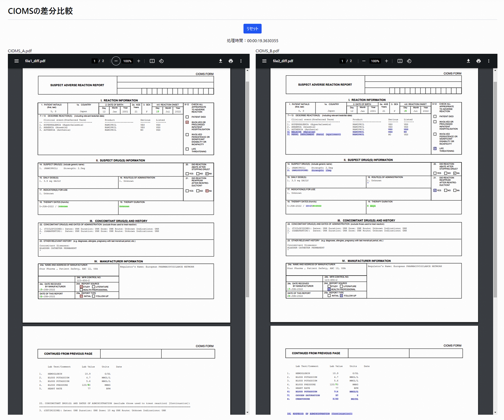Open sidebar menu in file2_diff.pdf viewer
This screenshot has width=504, height=420.
pyautogui.click(x=264, y=61)
